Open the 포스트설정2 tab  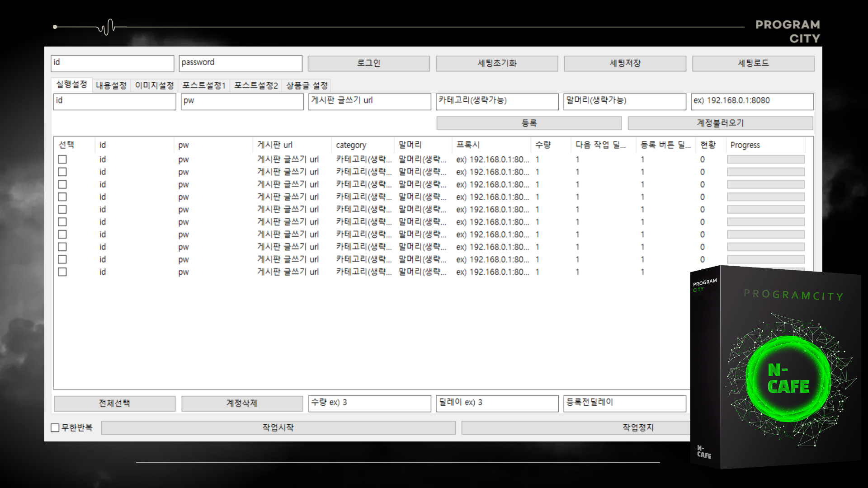[256, 85]
